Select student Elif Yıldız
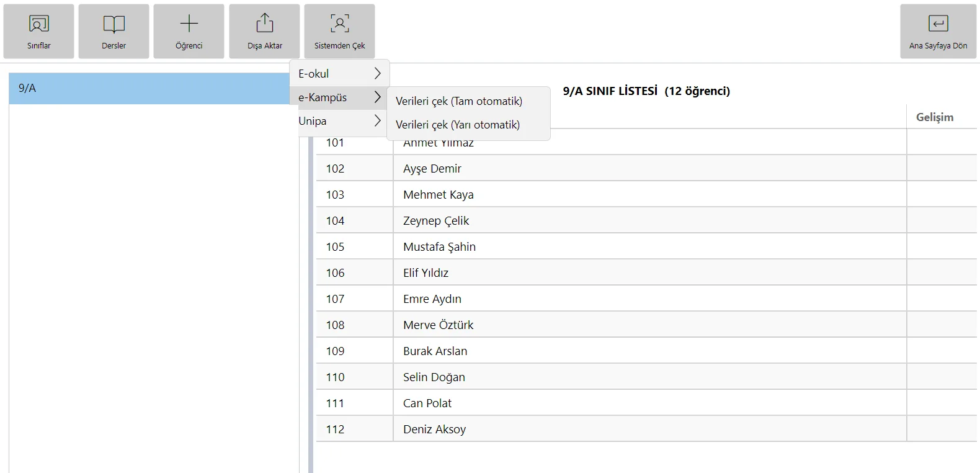This screenshot has height=473, width=980. pyautogui.click(x=425, y=273)
